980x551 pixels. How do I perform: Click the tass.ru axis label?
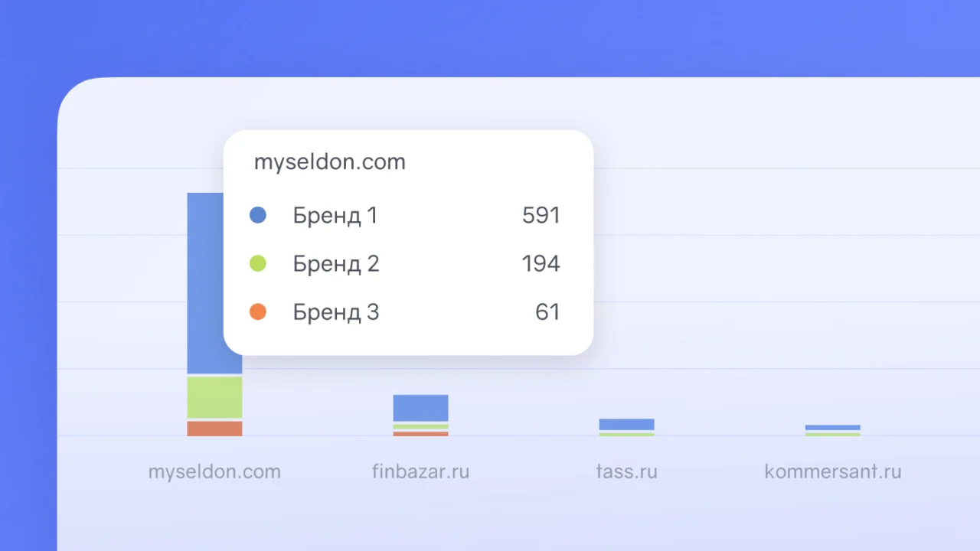click(626, 471)
